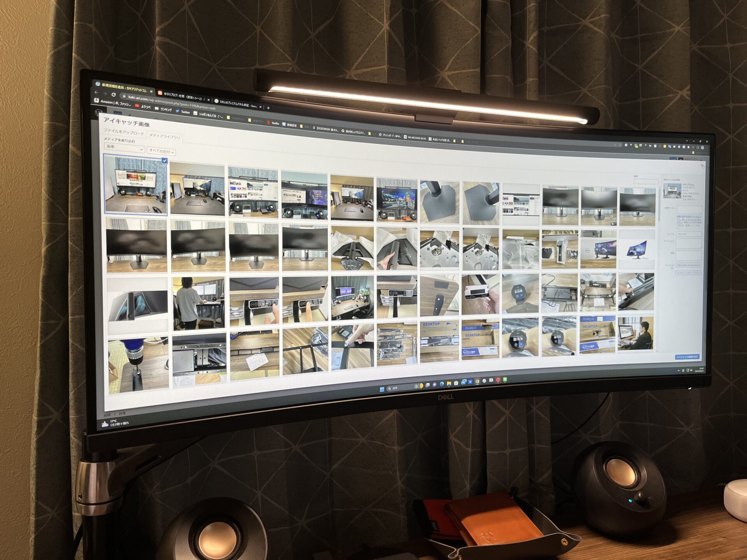Open the Twitter bookmark icon
This screenshot has height=560, width=747.
pyautogui.click(x=177, y=111)
